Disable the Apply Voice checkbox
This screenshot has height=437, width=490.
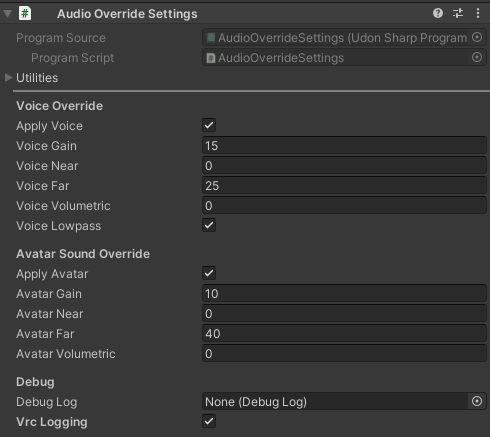click(x=209, y=125)
